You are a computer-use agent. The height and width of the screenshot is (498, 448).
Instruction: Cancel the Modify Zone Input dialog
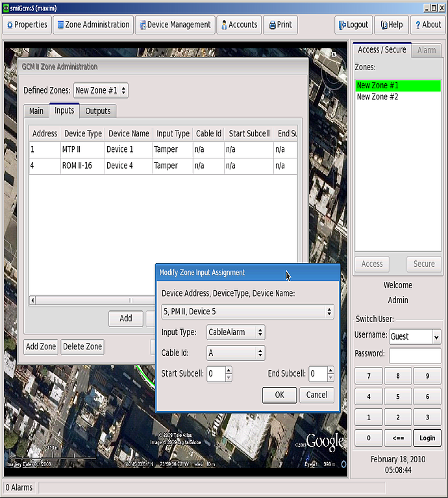click(317, 395)
